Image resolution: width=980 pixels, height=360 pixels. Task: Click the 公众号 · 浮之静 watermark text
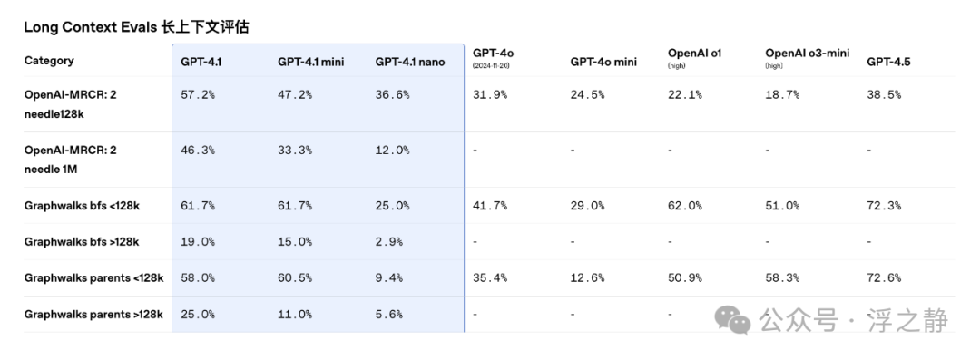[854, 321]
